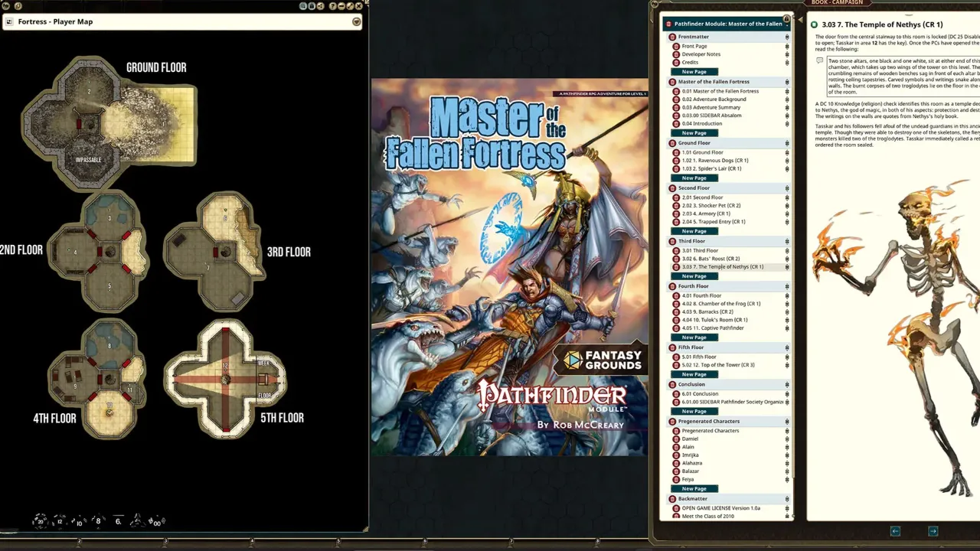Viewport: 980px width, 551px height.
Task: Click Master of the Fallen Fortress cover image
Action: click(x=509, y=268)
